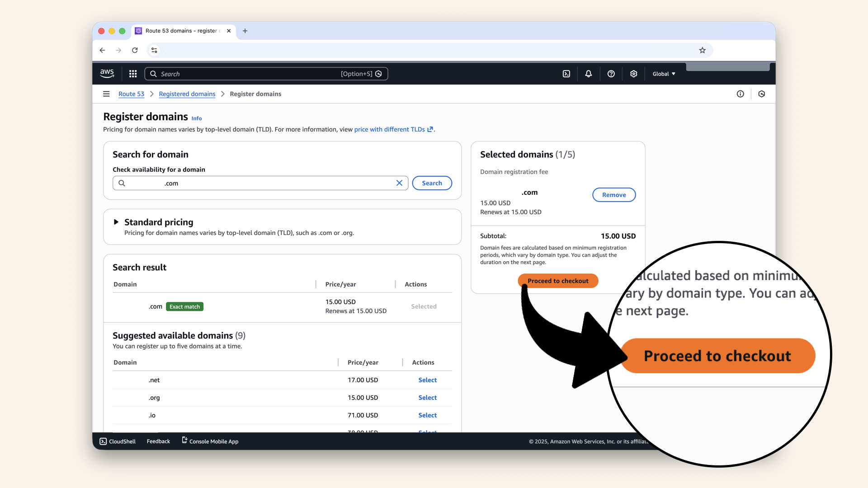Select the .net suggested domain
Screen dimensions: 868x488
427,380
